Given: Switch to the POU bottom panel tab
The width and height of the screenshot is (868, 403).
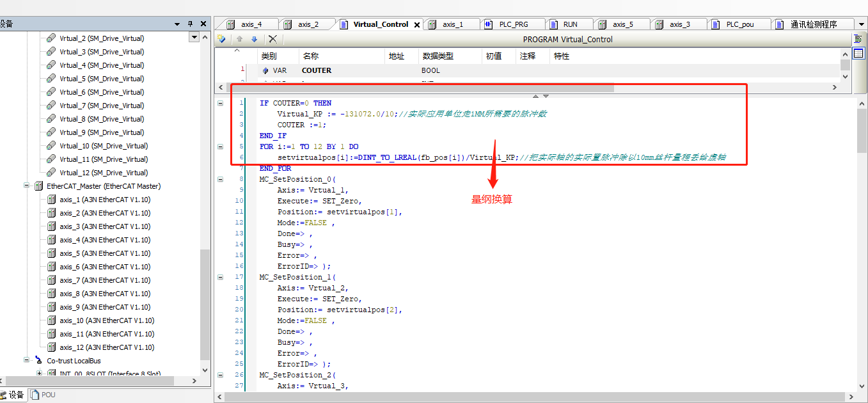Looking at the screenshot, I should 43,395.
